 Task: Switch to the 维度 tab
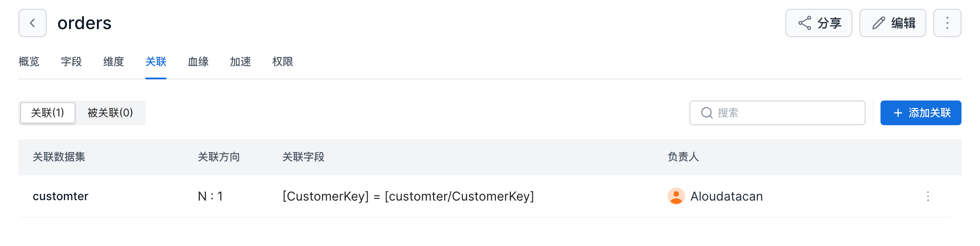pos(114,62)
